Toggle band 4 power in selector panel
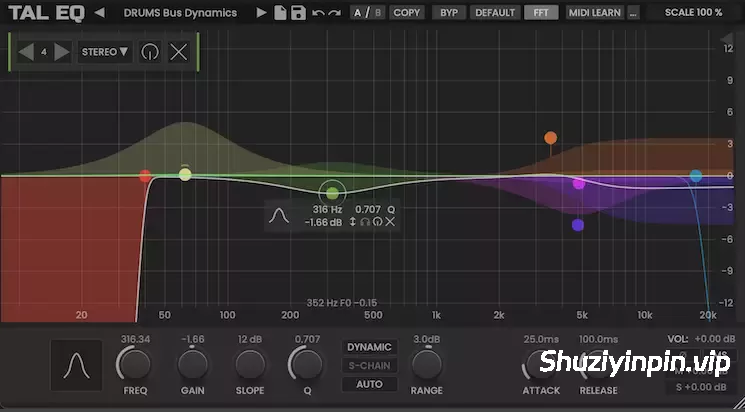 coord(150,52)
